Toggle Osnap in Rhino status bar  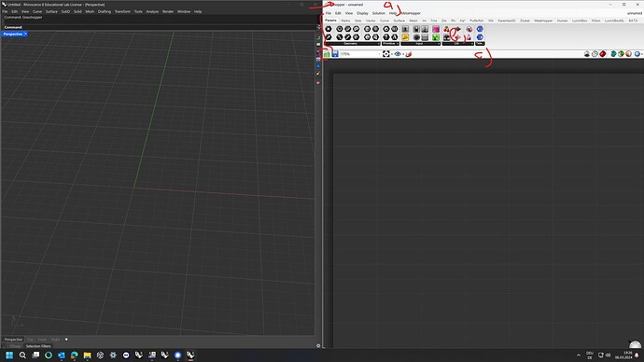(x=15, y=346)
